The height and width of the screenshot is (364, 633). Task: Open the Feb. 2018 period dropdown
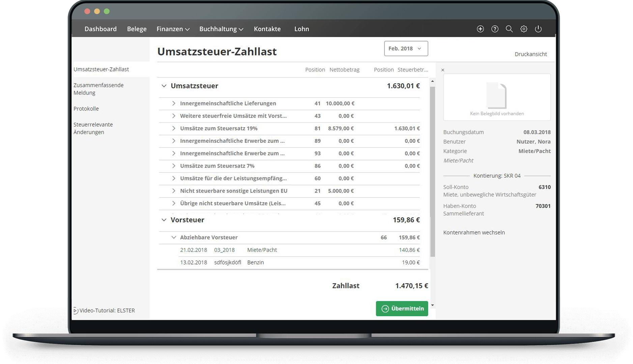pos(406,49)
